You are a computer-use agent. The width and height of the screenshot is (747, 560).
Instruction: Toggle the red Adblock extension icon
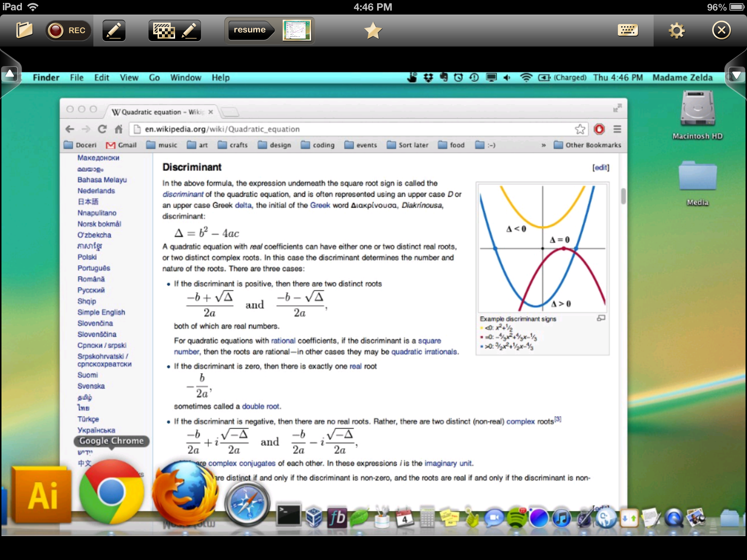coord(599,129)
